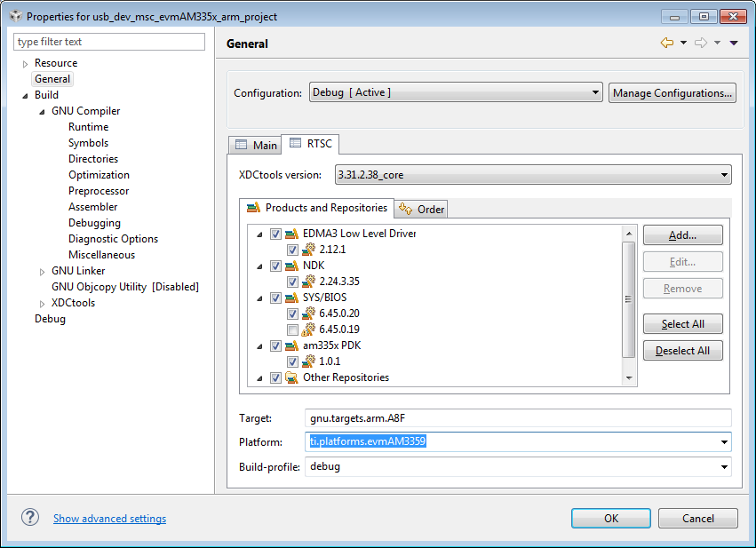
Task: Open the forward history dropdown arrow
Action: pos(718,43)
